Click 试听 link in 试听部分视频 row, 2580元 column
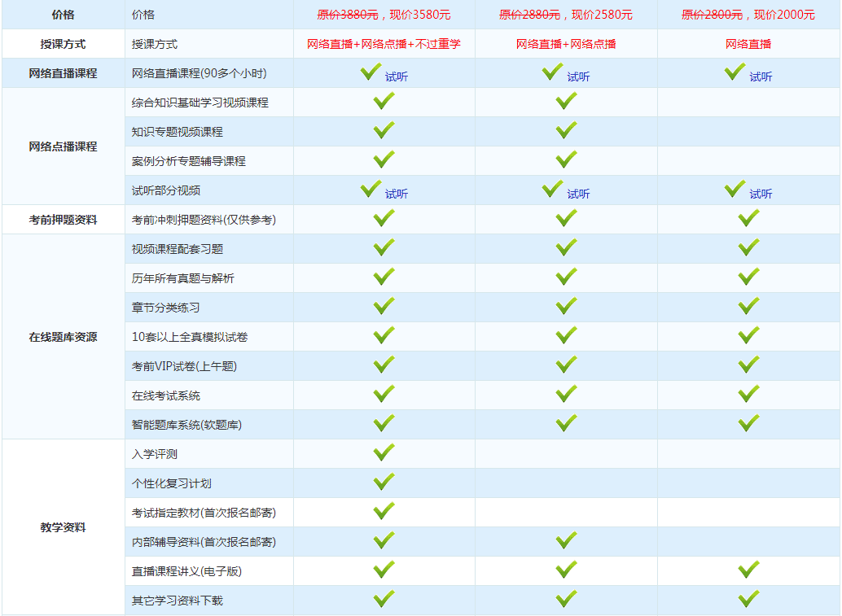The image size is (842, 616). click(578, 194)
